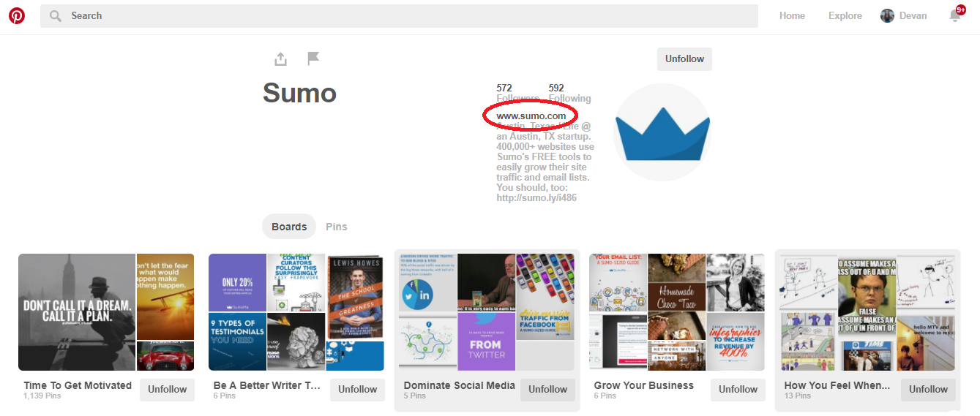980x416 pixels.
Task: Open the sunset fear quote thumbnail
Action: (x=165, y=297)
